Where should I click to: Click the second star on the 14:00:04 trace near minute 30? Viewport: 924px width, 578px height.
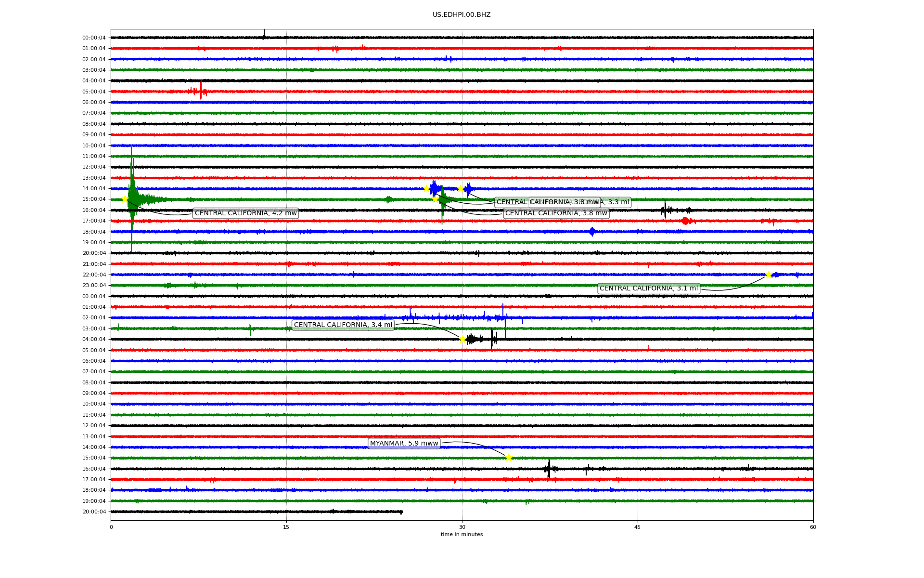point(461,188)
